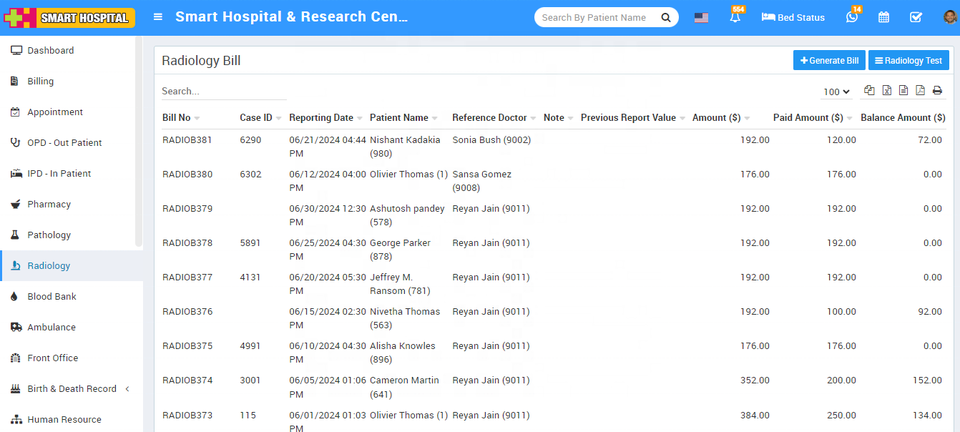Click the Generate Bill button

pyautogui.click(x=829, y=61)
